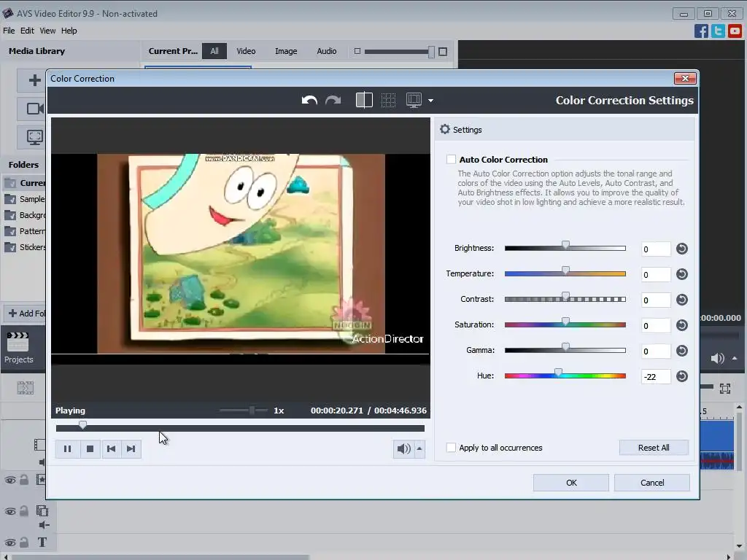Reset the Temperature value
This screenshot has width=747, height=560.
pyautogui.click(x=682, y=274)
